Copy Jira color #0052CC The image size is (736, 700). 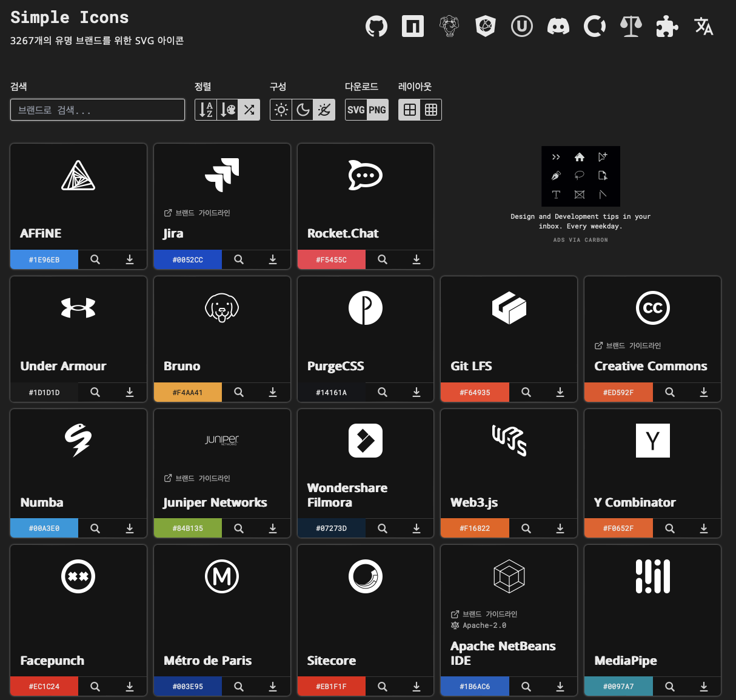[188, 259]
